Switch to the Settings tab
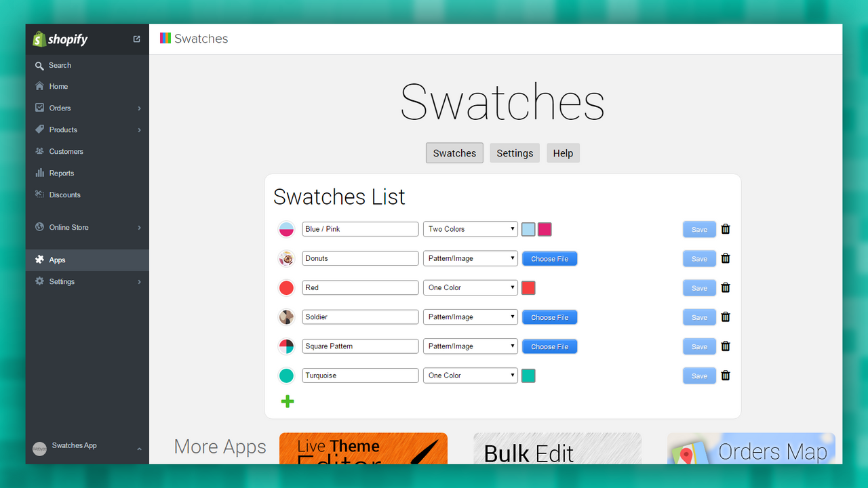The width and height of the screenshot is (868, 488). 514,152
